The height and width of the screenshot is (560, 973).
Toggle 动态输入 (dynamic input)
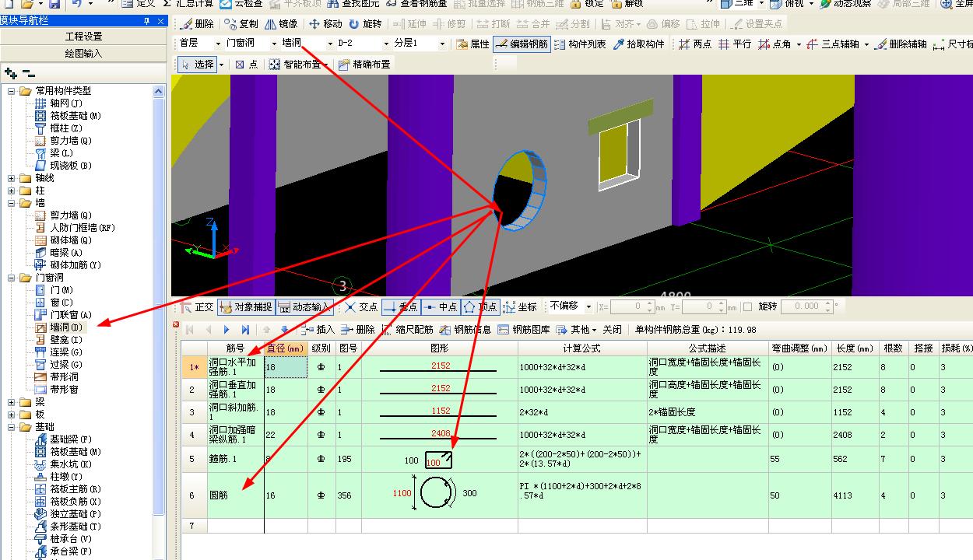tap(304, 307)
